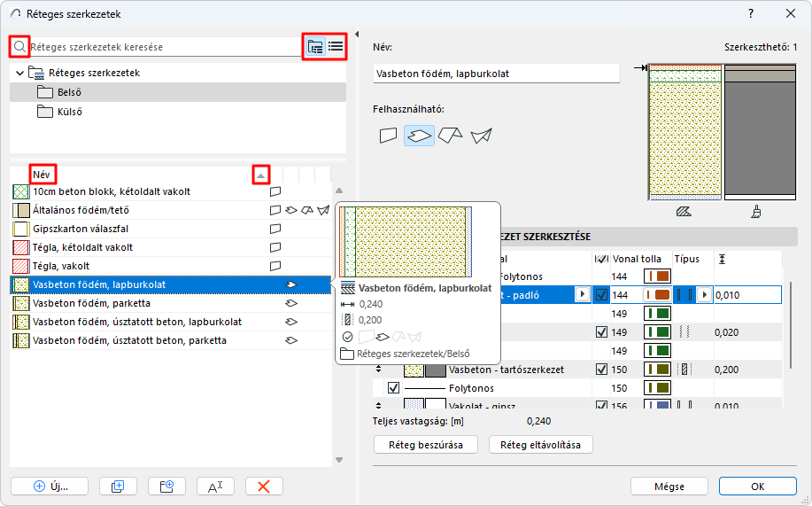Switch to folder tree view
The image size is (812, 506).
tap(314, 47)
